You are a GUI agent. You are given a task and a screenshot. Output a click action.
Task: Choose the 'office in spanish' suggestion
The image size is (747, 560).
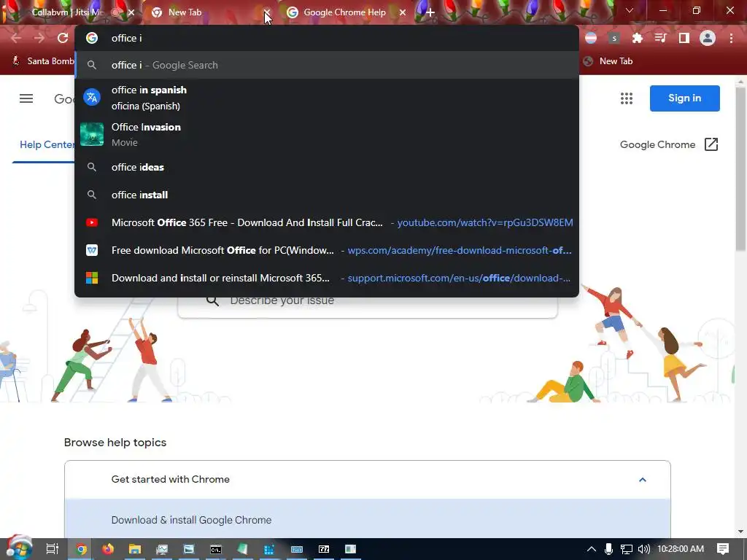tap(327, 98)
